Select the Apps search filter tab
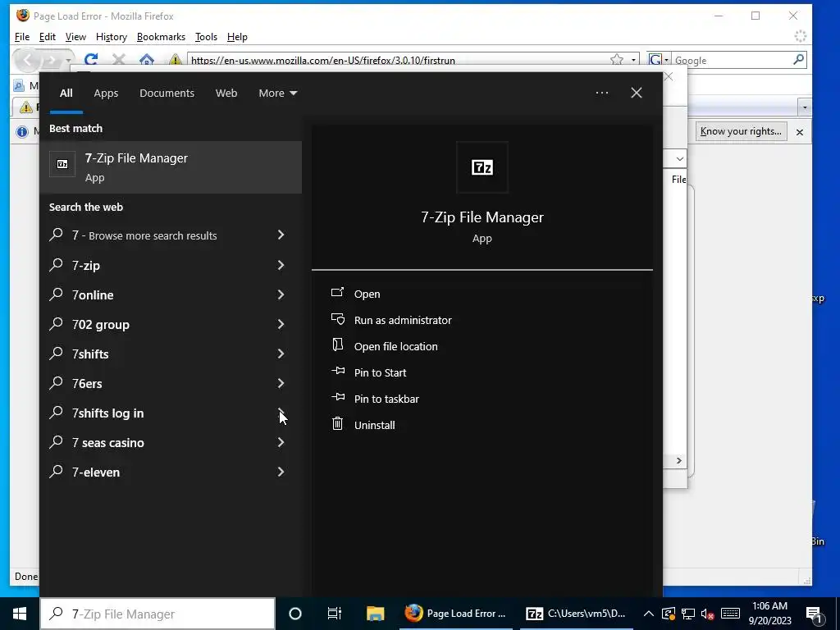This screenshot has width=840, height=630. pos(106,94)
